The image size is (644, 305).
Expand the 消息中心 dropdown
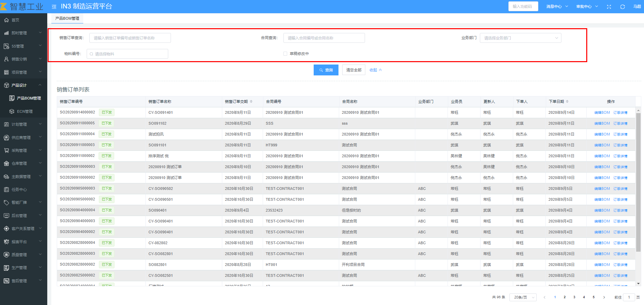coord(557,7)
